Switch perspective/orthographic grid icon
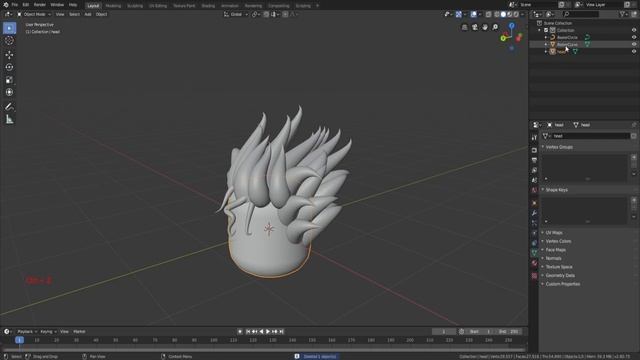This screenshot has width=640, height=360. (464, 27)
